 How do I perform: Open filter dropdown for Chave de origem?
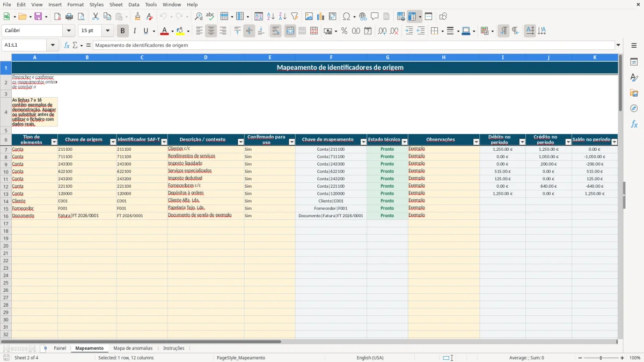(x=113, y=142)
